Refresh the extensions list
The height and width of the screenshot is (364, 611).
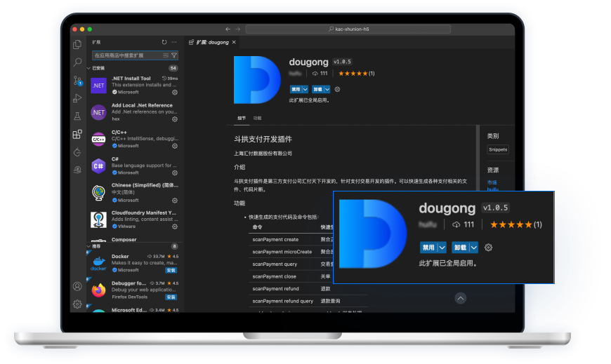(164, 42)
